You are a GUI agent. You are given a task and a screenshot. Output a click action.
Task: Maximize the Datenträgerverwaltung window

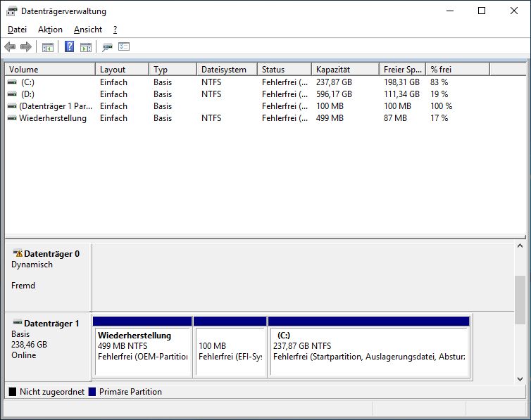482,11
